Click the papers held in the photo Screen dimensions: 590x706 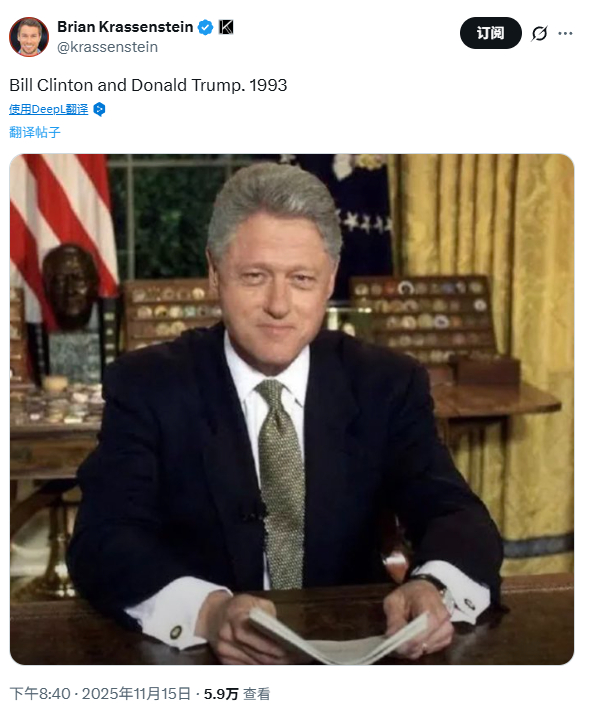point(338,637)
